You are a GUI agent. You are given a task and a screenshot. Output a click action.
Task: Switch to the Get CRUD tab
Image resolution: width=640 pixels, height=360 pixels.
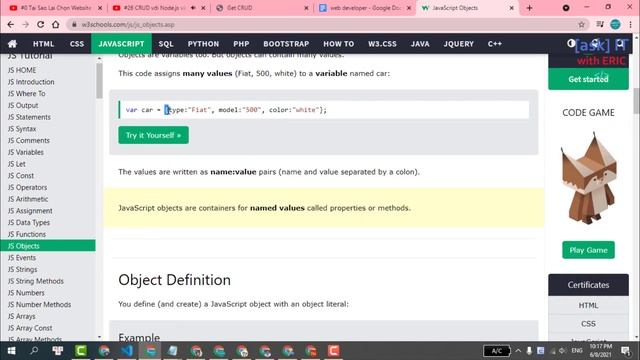[261, 8]
